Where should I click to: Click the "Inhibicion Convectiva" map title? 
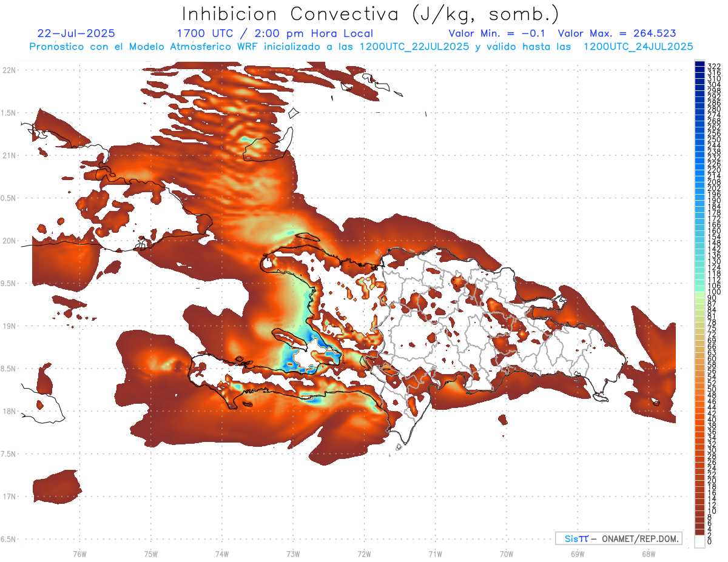371,13
